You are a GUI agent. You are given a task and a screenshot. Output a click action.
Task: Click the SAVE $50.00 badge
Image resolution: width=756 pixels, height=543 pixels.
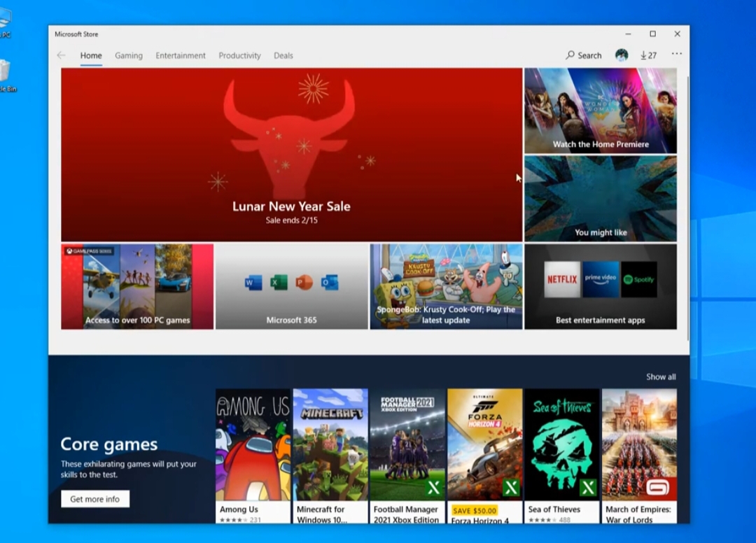coord(475,510)
